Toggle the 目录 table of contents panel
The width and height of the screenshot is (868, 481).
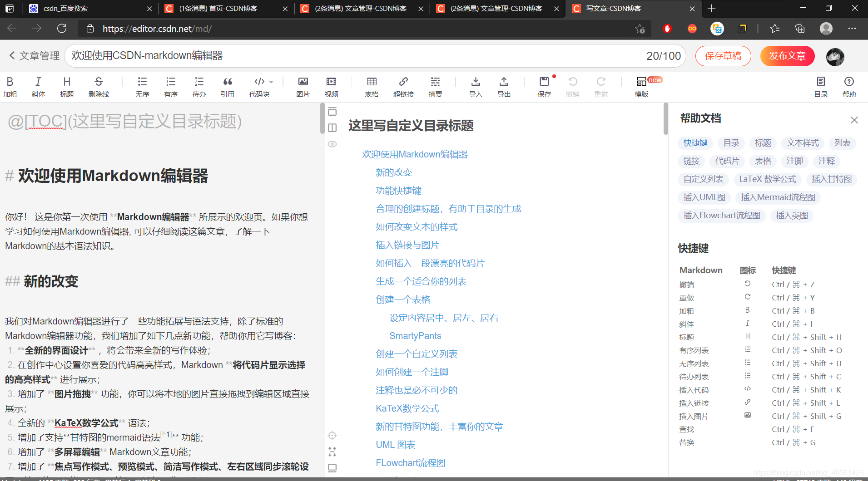[x=821, y=87]
